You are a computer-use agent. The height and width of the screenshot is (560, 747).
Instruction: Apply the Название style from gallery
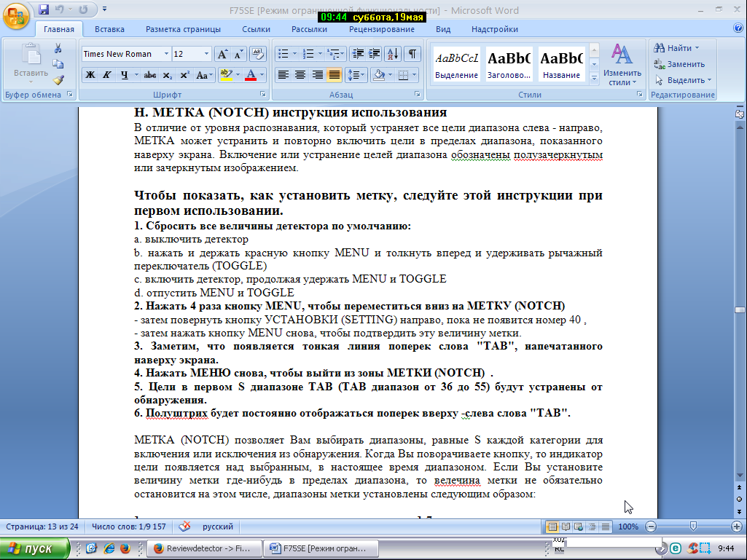pos(561,64)
